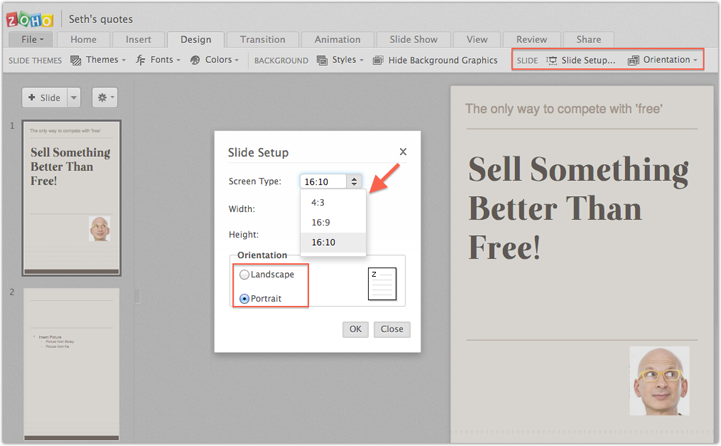Image resolution: width=721 pixels, height=446 pixels.
Task: Click the Slide Setup icon
Action: click(x=551, y=60)
